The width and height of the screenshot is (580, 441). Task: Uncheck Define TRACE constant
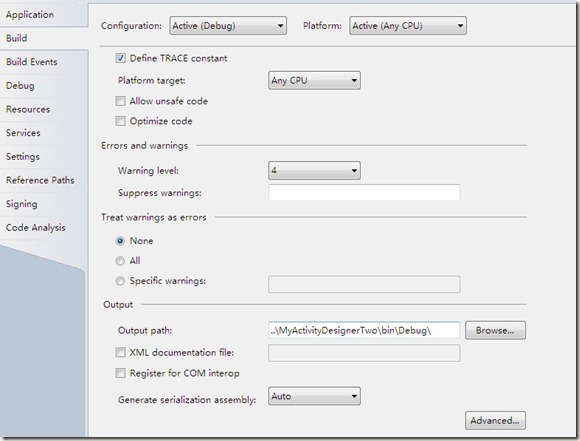(x=120, y=58)
